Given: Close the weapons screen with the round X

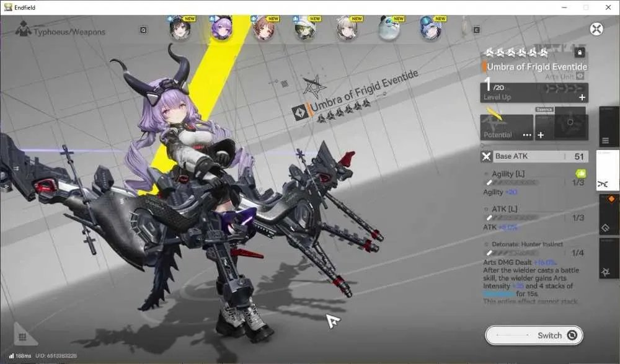Looking at the screenshot, I should 596,29.
